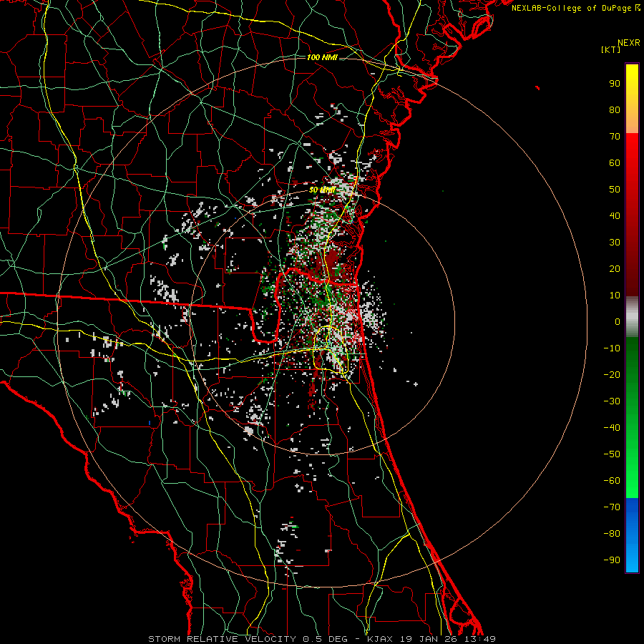Click the 0 value on color scale
This screenshot has height=644, width=644.
(618, 321)
